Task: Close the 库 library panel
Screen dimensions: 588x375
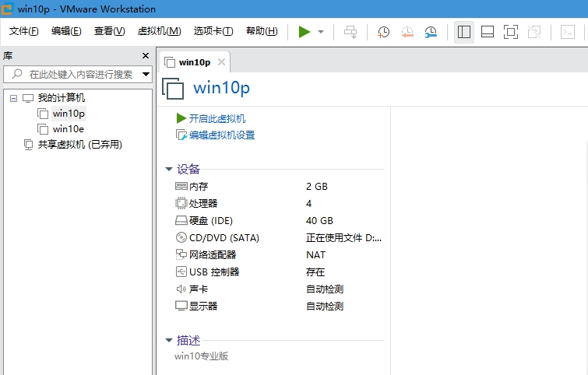Action: point(146,56)
